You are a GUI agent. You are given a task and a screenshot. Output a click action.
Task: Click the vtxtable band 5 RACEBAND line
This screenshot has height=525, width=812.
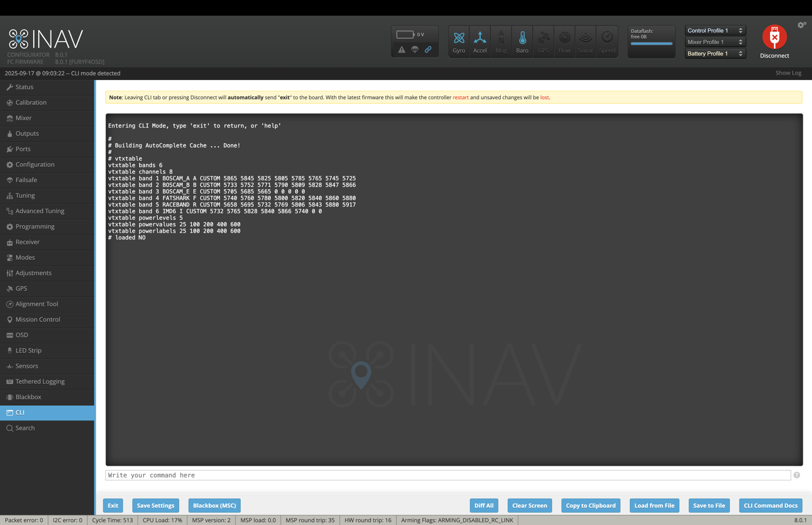pyautogui.click(x=232, y=205)
